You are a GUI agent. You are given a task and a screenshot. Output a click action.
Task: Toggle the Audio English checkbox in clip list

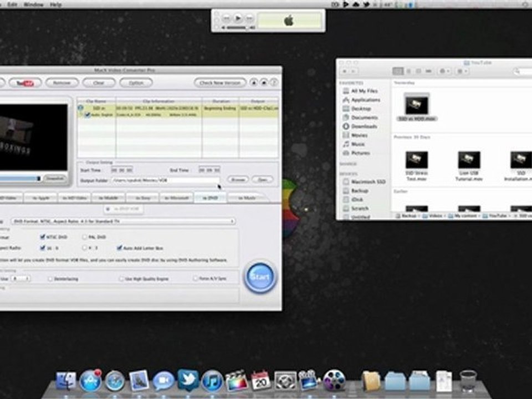(x=88, y=115)
